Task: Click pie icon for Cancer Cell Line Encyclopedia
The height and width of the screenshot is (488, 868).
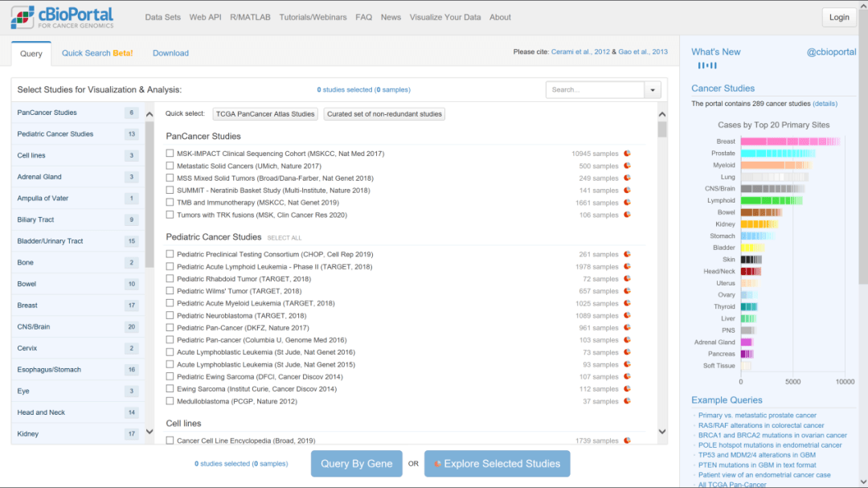Action: tap(627, 441)
